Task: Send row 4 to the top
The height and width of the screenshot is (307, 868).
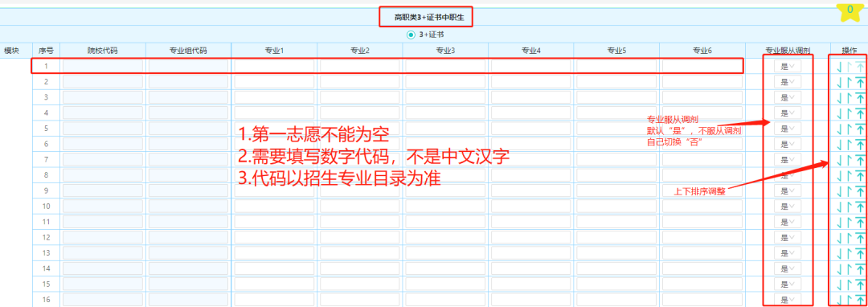Action: pos(860,113)
